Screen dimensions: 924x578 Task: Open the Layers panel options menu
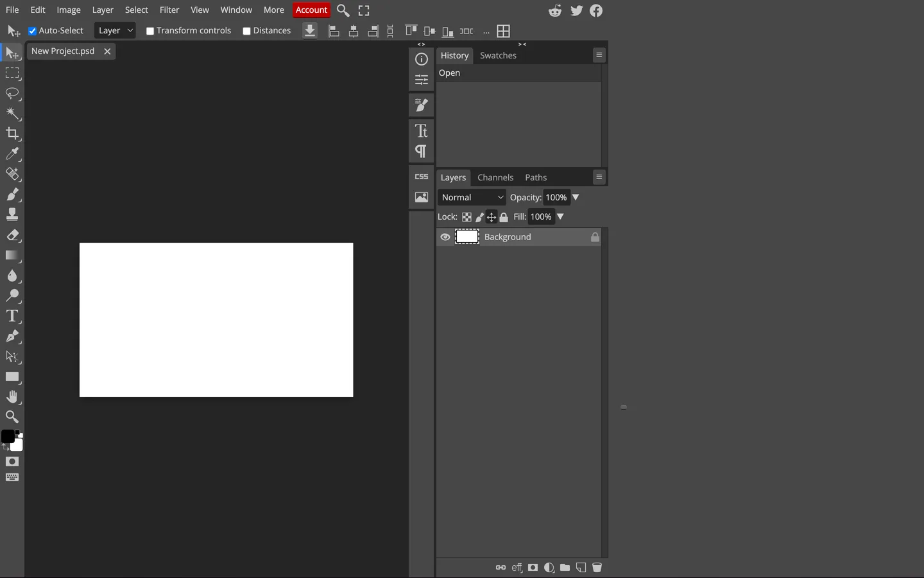[599, 177]
